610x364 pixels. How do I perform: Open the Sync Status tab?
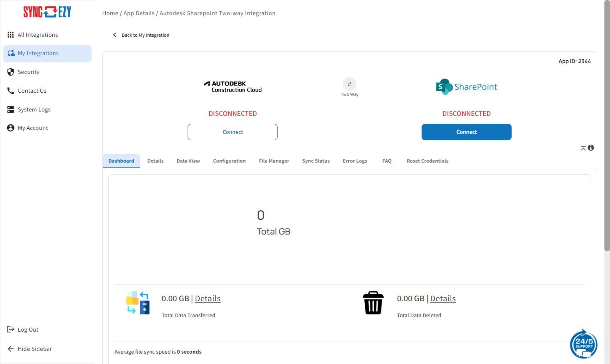coord(316,161)
